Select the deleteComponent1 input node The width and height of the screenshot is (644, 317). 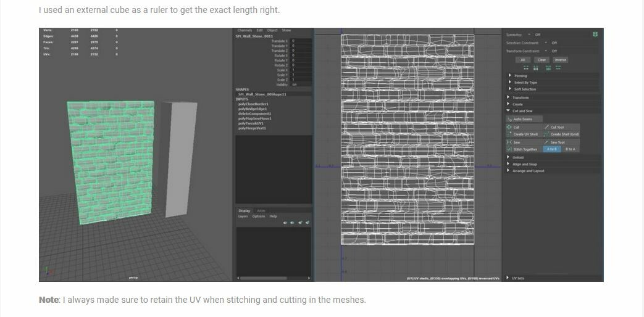coord(254,113)
